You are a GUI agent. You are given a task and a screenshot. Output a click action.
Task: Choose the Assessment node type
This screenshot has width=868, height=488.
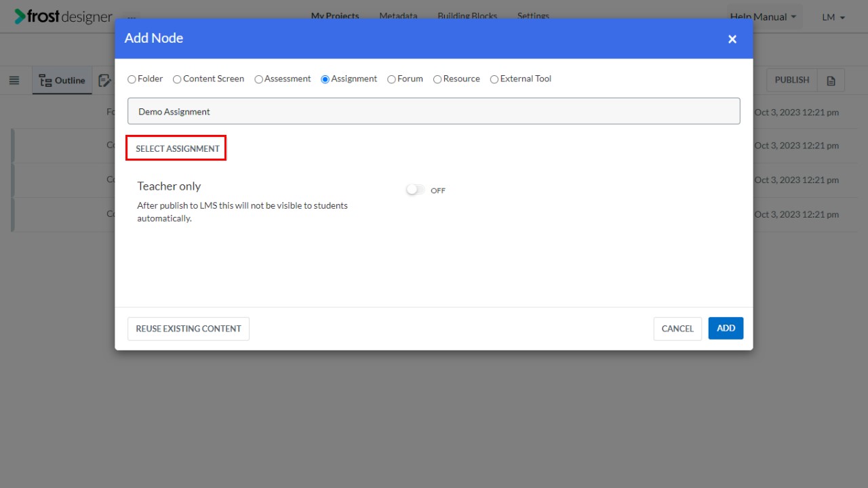point(258,79)
